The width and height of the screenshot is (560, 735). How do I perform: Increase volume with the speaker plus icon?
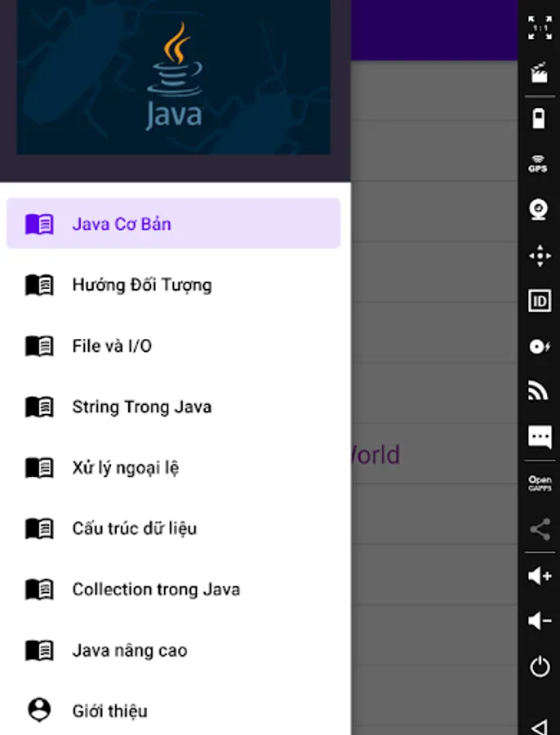click(540, 576)
